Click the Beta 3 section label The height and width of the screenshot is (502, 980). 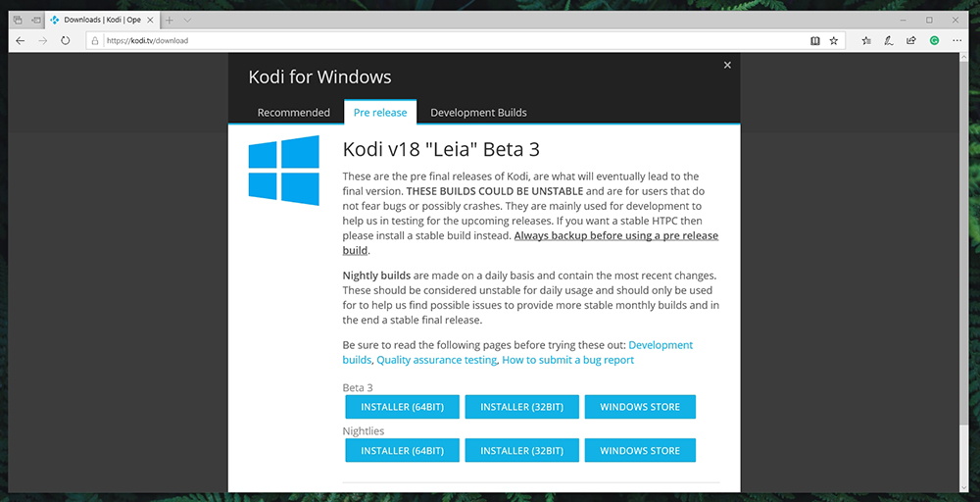(358, 387)
